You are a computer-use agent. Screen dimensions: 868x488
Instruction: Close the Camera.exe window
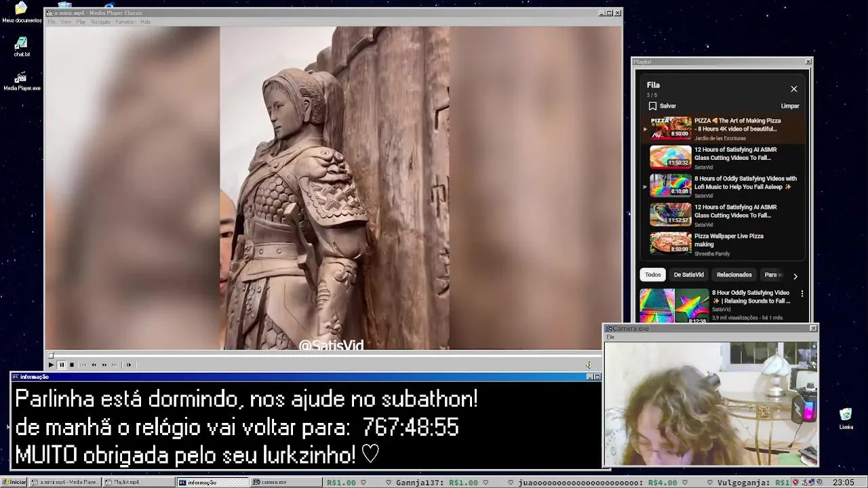[814, 328]
